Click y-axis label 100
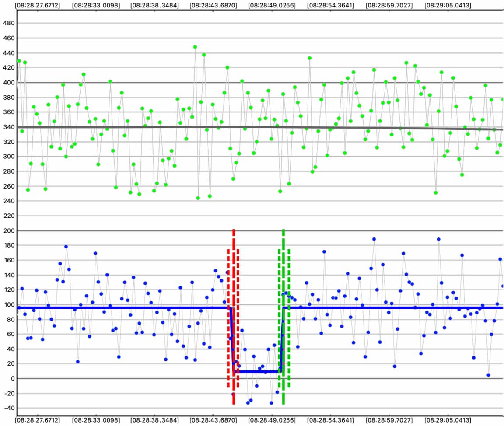Image resolution: width=504 pixels, height=426 pixels. click(9, 304)
